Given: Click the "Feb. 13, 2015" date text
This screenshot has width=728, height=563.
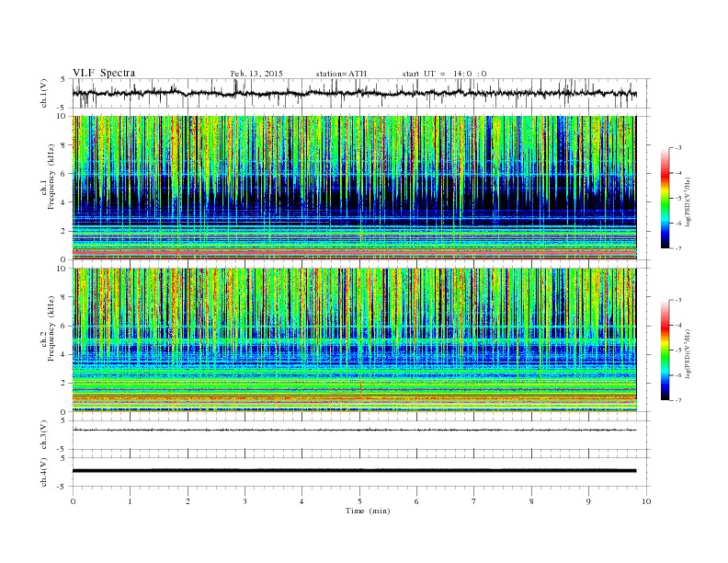Looking at the screenshot, I should point(256,74).
